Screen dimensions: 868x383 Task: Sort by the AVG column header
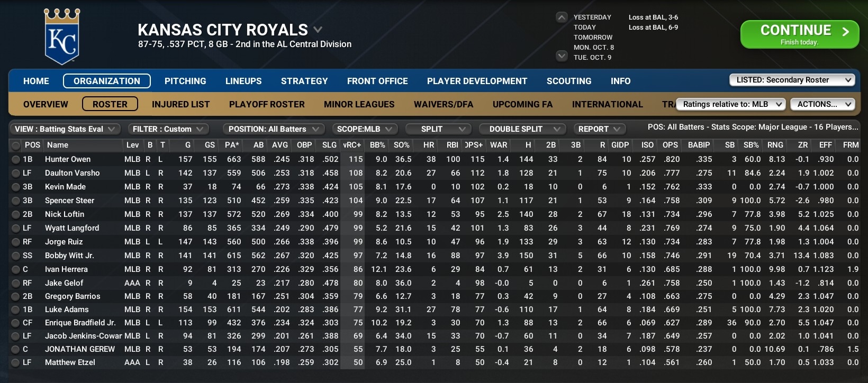point(280,145)
